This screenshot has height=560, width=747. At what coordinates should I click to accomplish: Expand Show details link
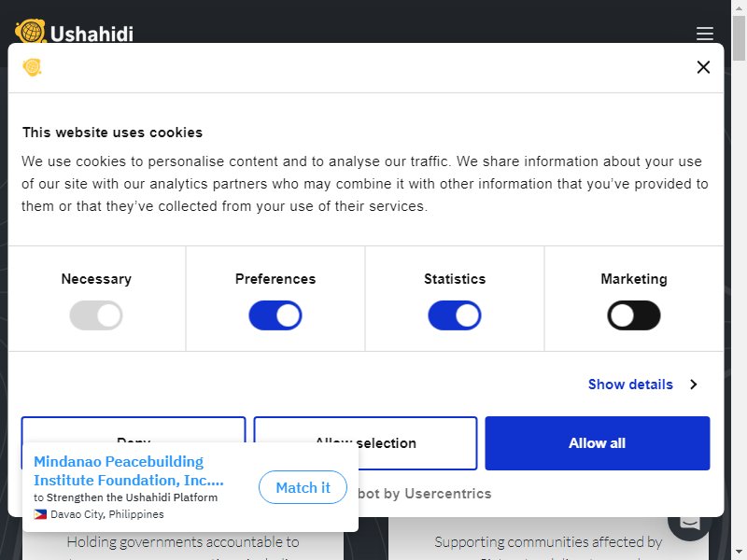point(630,385)
